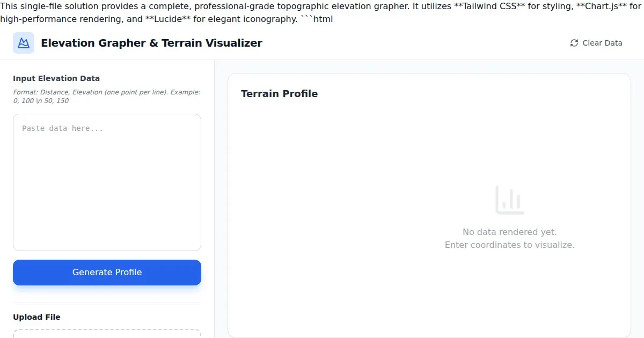Click the dashed upload drop zone
The width and height of the screenshot is (644, 338).
107,333
